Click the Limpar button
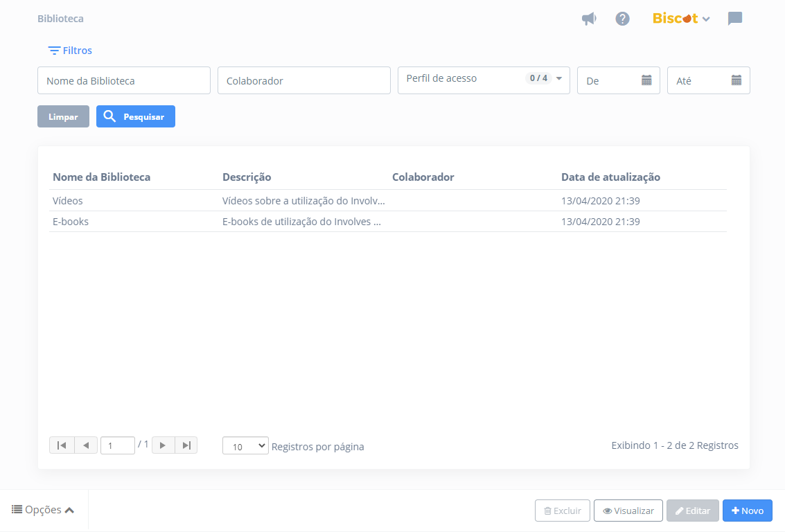 (x=63, y=116)
